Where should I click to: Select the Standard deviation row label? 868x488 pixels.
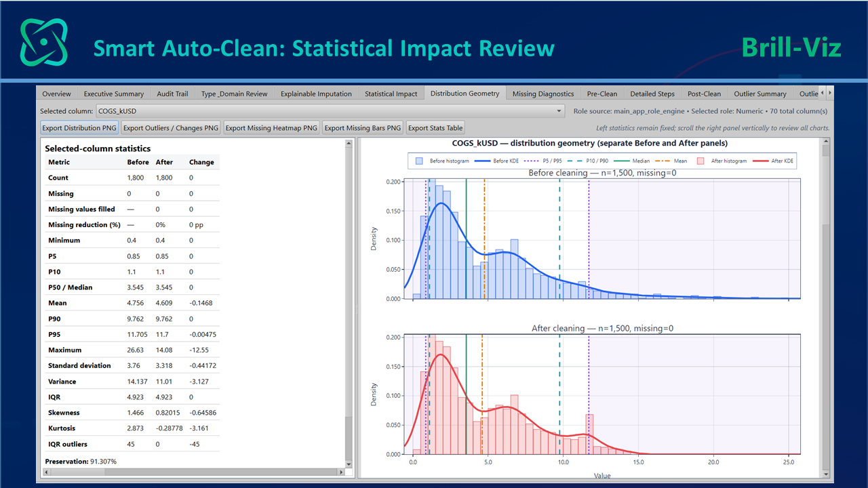tap(79, 365)
